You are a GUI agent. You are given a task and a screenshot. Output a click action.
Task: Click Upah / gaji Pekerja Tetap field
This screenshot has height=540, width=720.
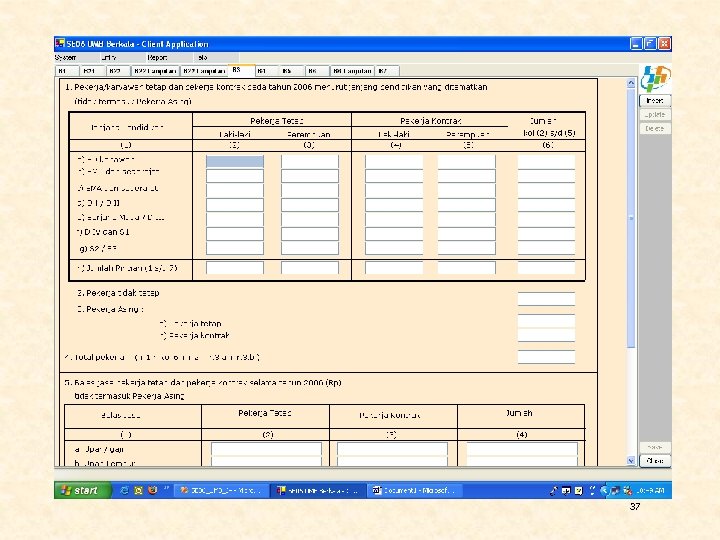point(266,449)
